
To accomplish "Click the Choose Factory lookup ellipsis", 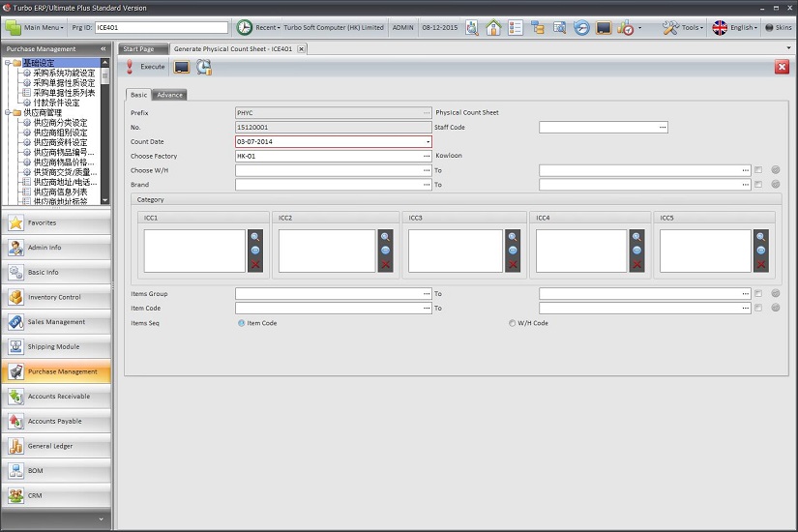I will 427,157.
